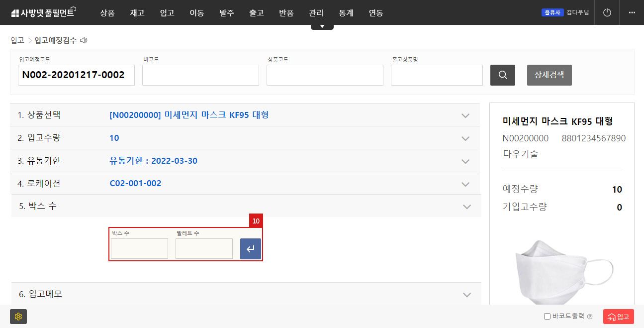Viewport: 644px width, 328px height.
Task: Open the 연동 menu
Action: click(x=376, y=13)
